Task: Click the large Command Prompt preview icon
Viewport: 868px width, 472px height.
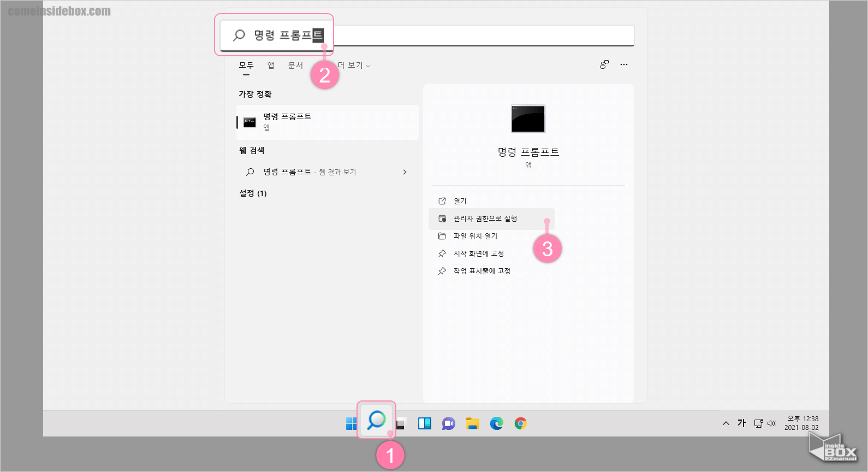Action: 528,119
